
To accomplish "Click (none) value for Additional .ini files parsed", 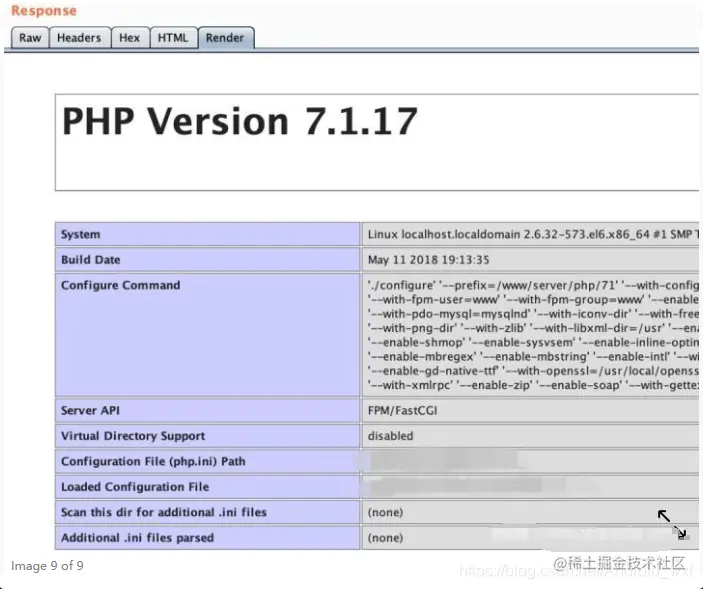I will pos(385,538).
